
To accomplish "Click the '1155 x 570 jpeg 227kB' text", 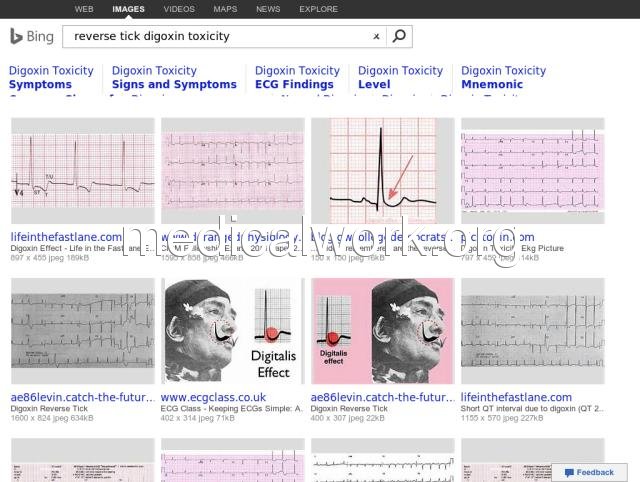I will [502, 418].
